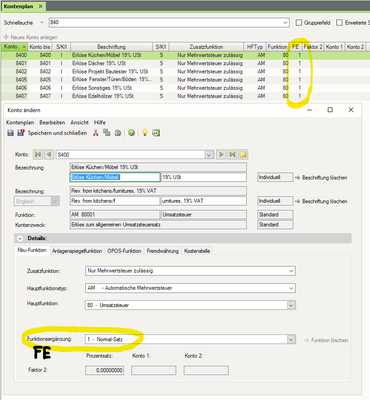Click first Beschriftung löschen link
This screenshot has width=370, height=400.
[321, 178]
